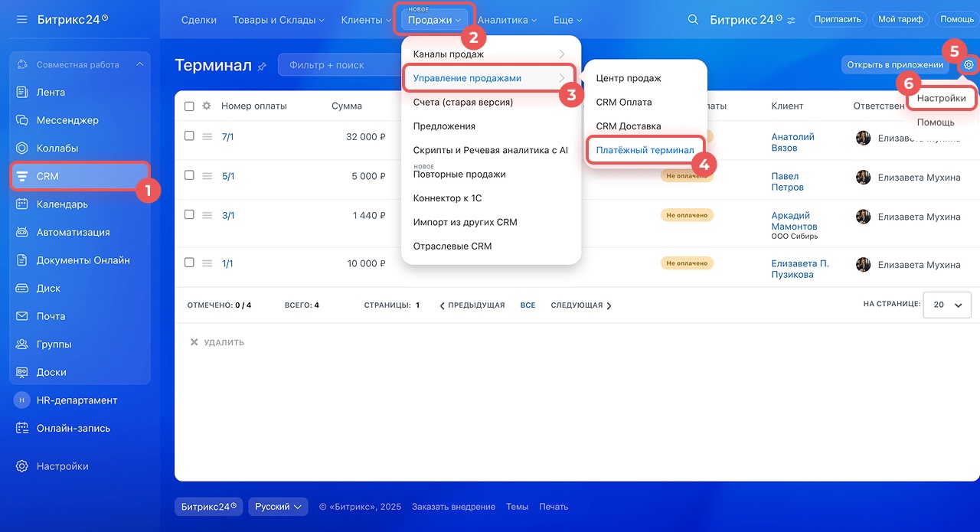Screen dimensions: 980x532
Task: Check the box for payment 7/1
Action: click(x=189, y=135)
